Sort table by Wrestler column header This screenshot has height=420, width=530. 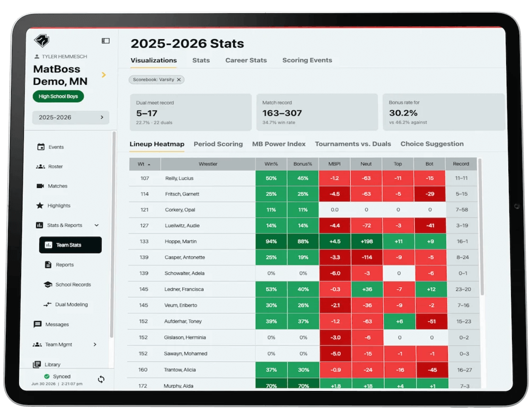click(x=208, y=164)
